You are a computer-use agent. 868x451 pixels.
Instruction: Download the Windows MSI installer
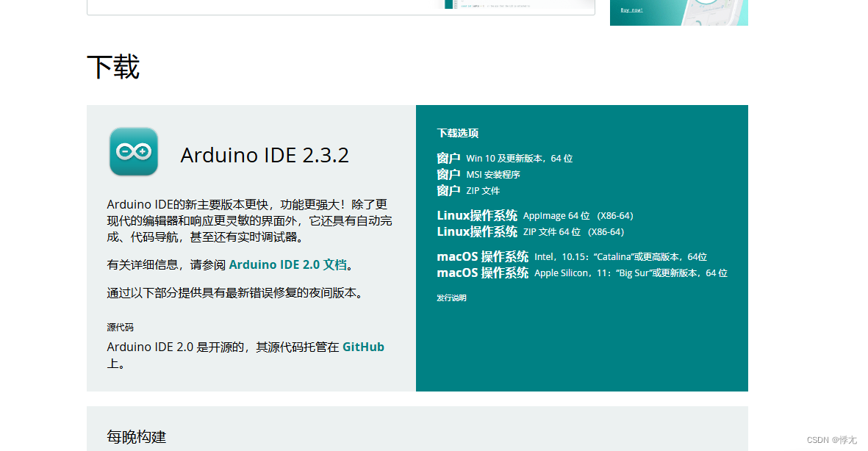click(x=478, y=174)
